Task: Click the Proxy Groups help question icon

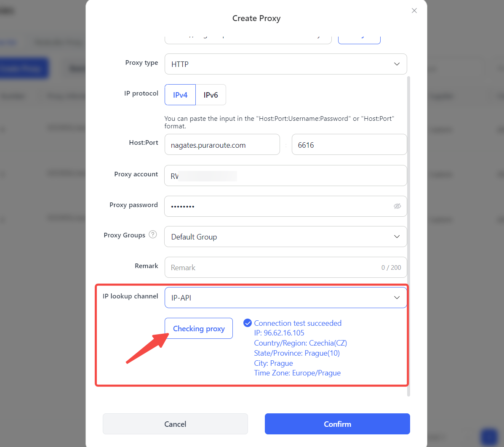Action: (x=153, y=234)
